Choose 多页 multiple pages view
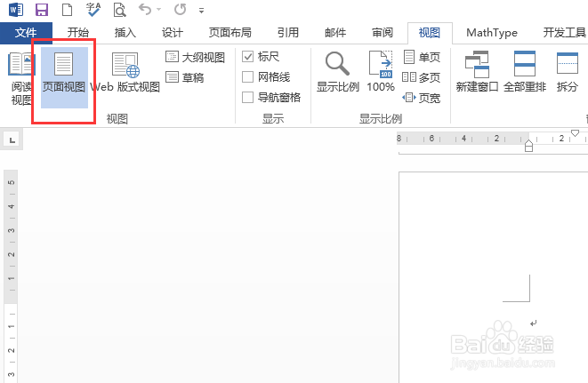This screenshot has height=383, width=588. click(x=421, y=77)
